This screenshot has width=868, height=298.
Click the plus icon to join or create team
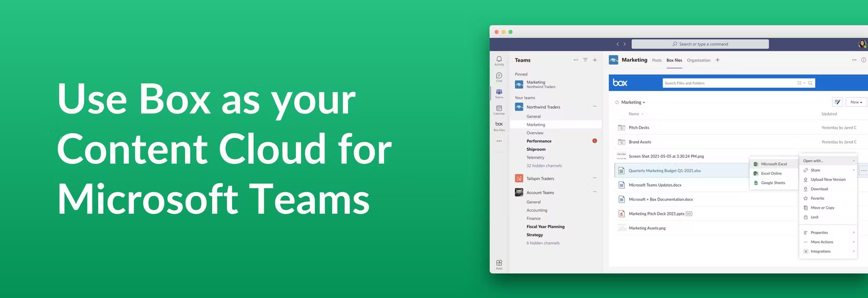(x=595, y=60)
